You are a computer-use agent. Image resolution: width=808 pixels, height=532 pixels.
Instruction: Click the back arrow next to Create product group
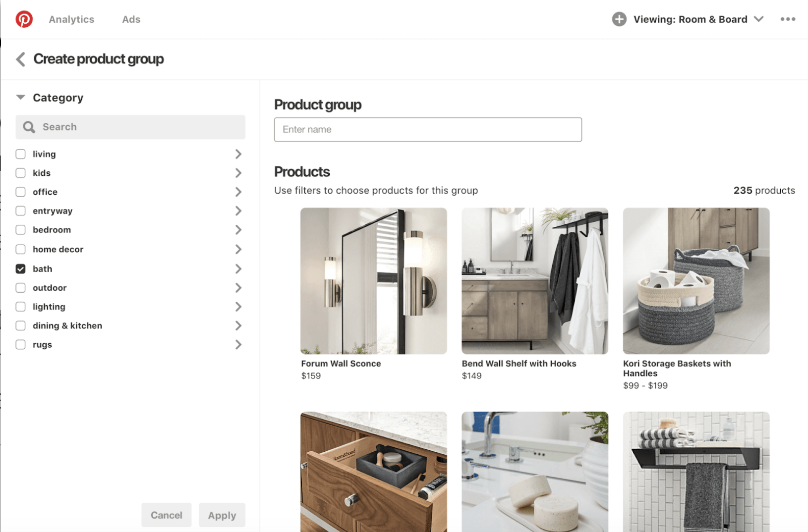pyautogui.click(x=20, y=59)
